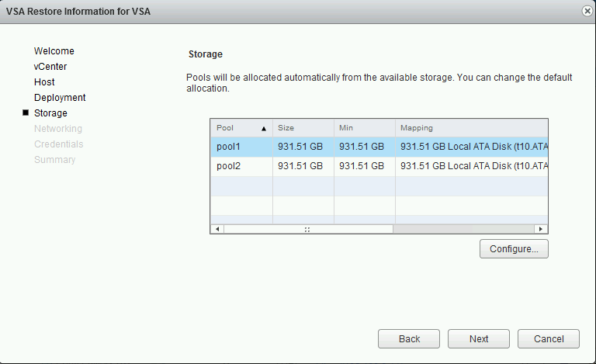The image size is (596, 364).
Task: Select the pool1 row name cell
Action: click(241, 147)
